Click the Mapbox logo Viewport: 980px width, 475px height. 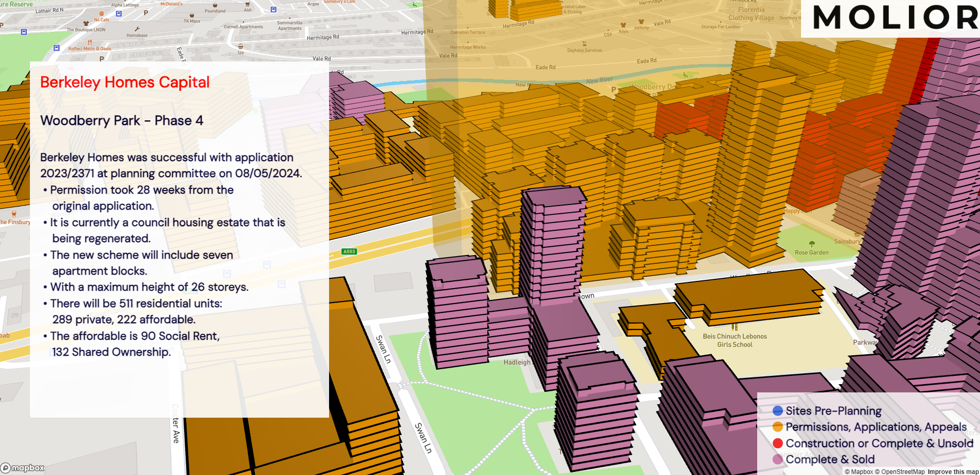(23, 468)
